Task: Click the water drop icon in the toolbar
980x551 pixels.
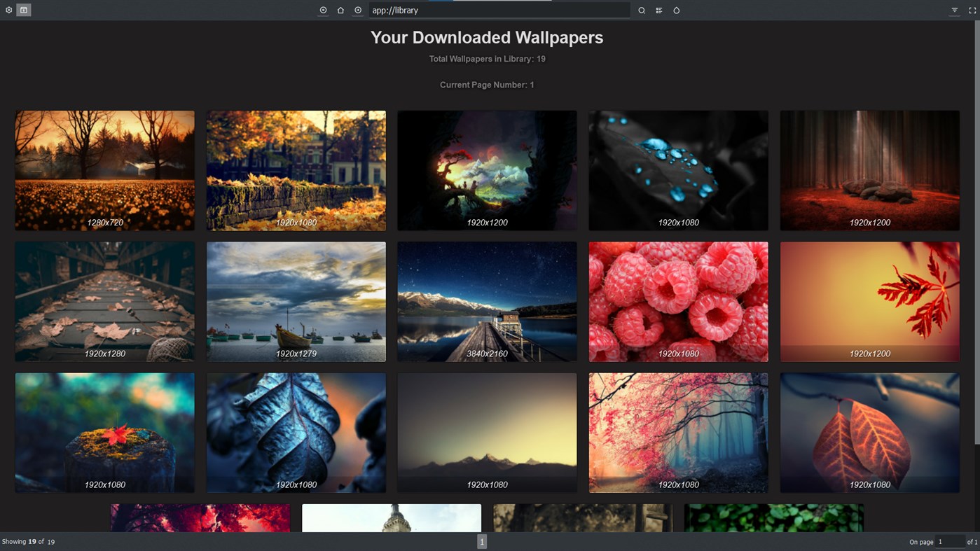Action: click(675, 10)
